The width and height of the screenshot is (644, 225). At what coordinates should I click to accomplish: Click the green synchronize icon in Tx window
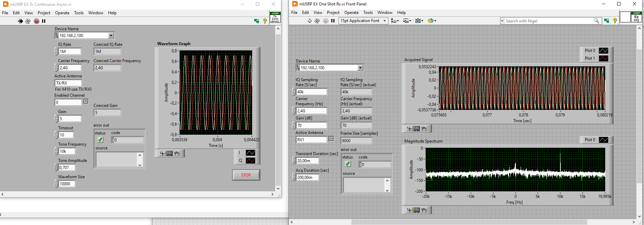point(257,21)
